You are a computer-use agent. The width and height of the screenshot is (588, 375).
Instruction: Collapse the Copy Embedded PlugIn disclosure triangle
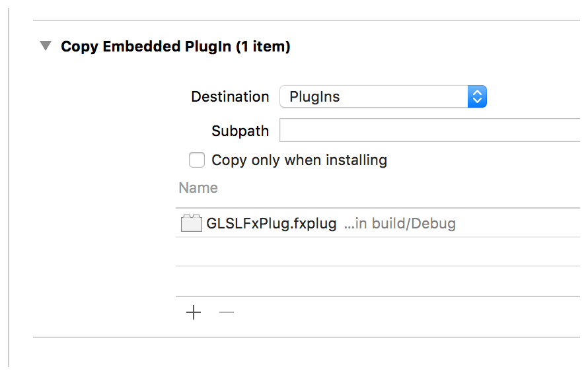coord(45,46)
